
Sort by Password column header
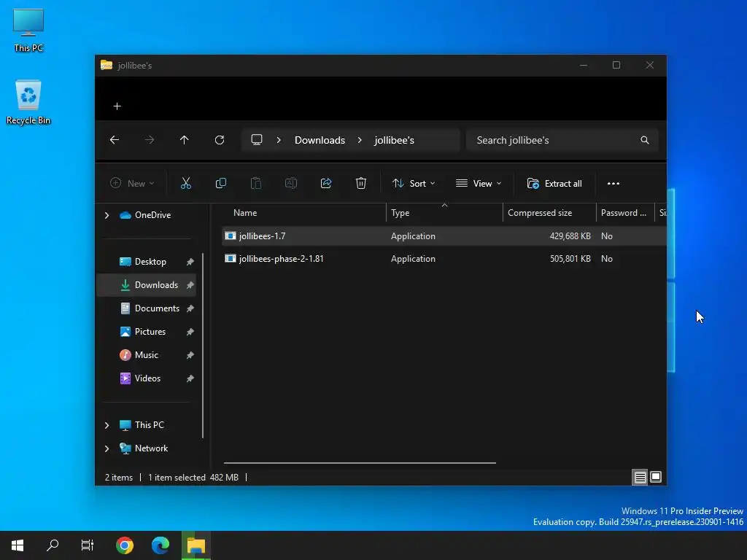(x=625, y=213)
